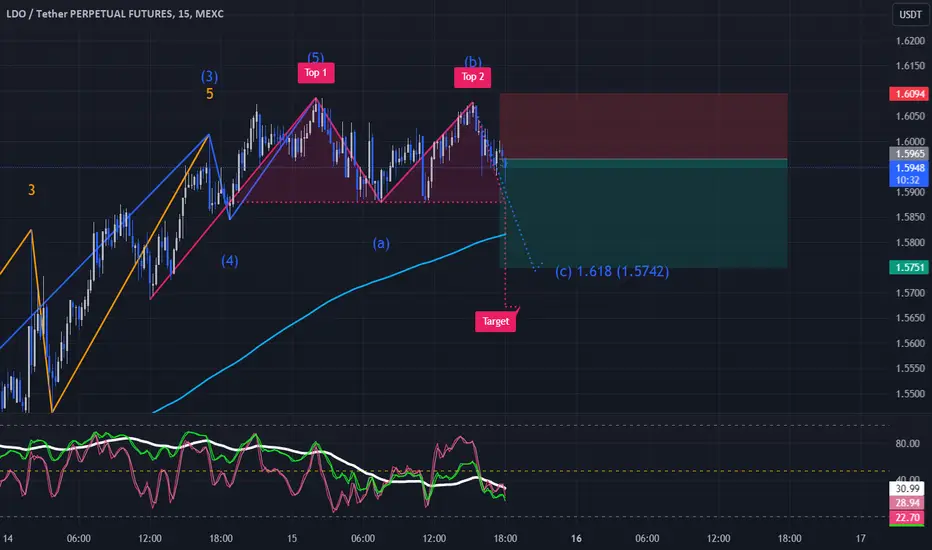The width and height of the screenshot is (932, 550).
Task: Click the 80.00 oscillator axis label
Action: [908, 444]
